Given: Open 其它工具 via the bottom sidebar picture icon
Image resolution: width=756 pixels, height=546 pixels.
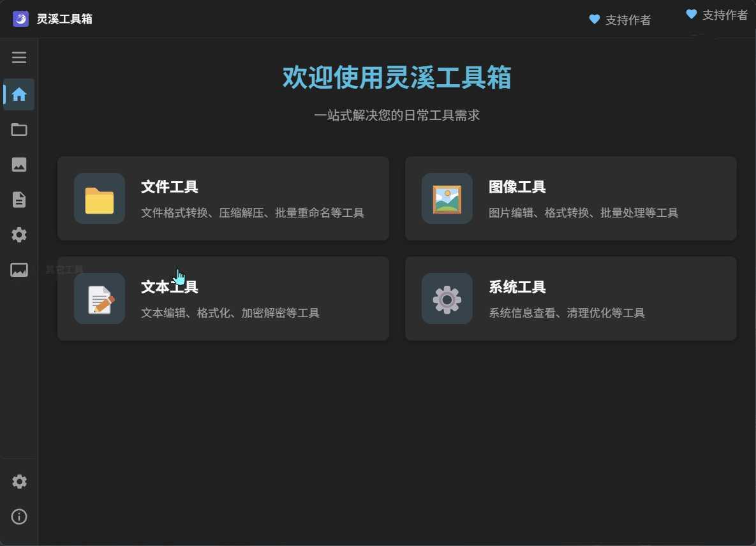Looking at the screenshot, I should pyautogui.click(x=19, y=269).
